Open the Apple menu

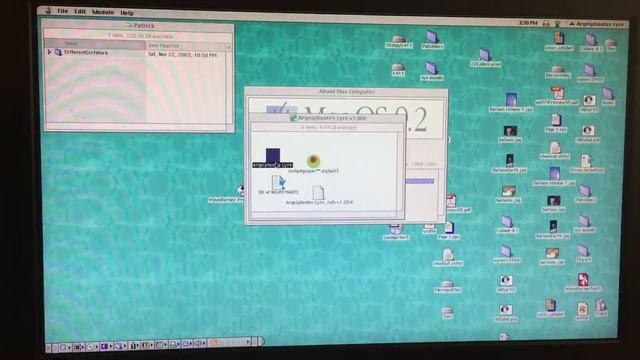48,11
